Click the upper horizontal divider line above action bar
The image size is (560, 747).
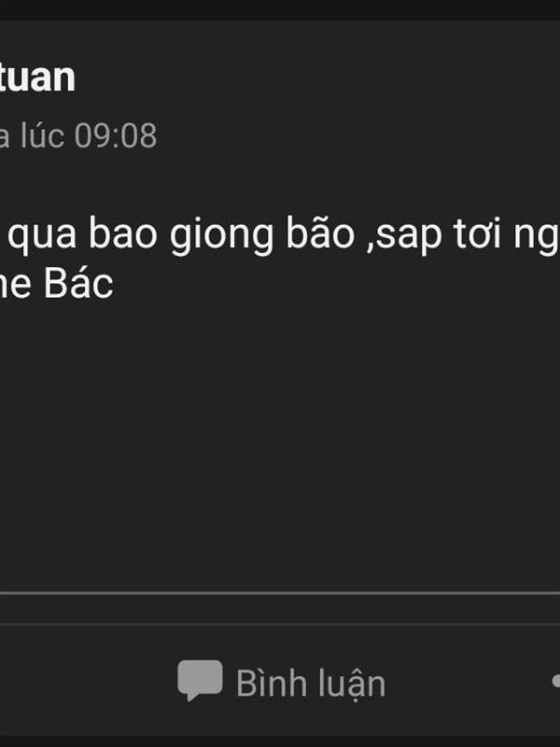pos(280,593)
